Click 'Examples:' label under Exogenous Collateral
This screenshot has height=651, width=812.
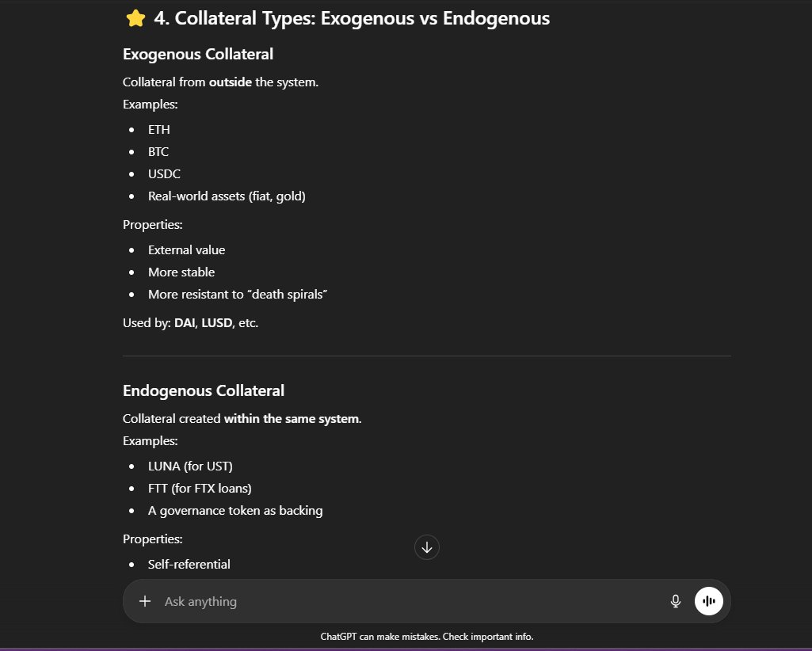(x=151, y=105)
